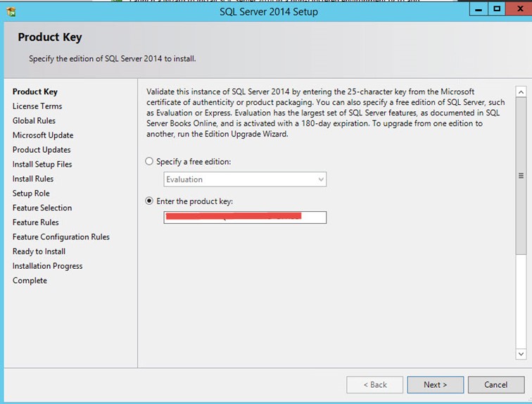Viewport: 532px width, 404px height.
Task: Click the Back button
Action: 374,384
